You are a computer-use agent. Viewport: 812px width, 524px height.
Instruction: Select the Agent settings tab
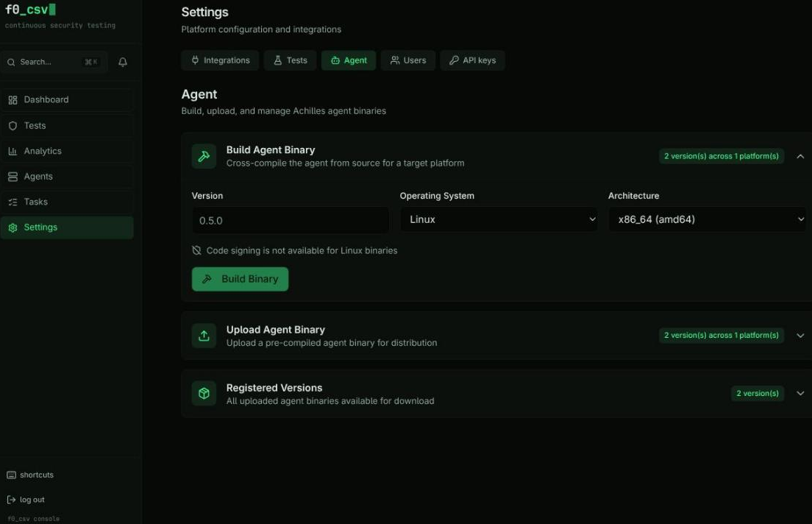(x=349, y=60)
